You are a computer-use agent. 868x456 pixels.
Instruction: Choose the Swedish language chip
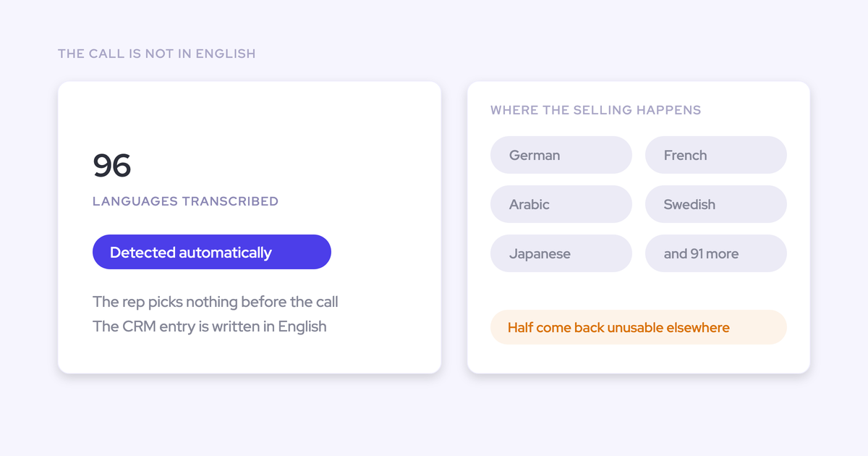(716, 204)
